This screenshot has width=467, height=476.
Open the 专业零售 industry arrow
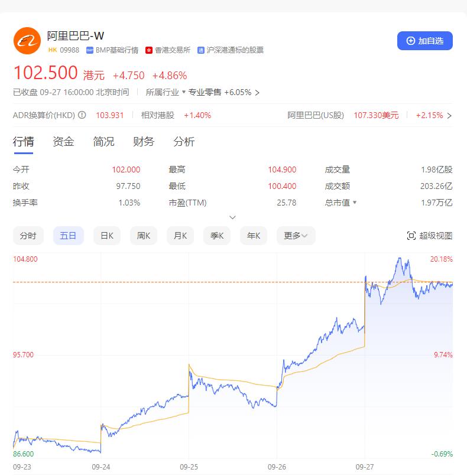(x=257, y=93)
